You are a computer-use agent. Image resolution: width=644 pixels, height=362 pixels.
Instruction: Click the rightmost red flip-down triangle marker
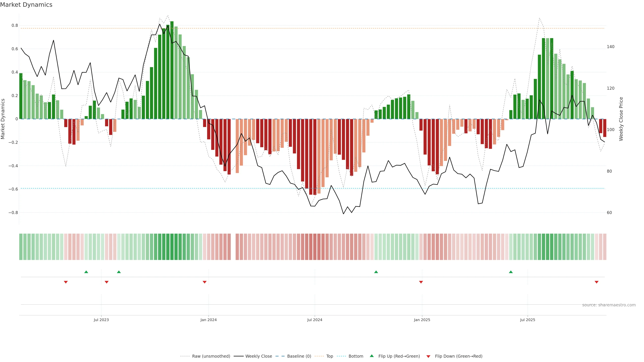click(597, 282)
